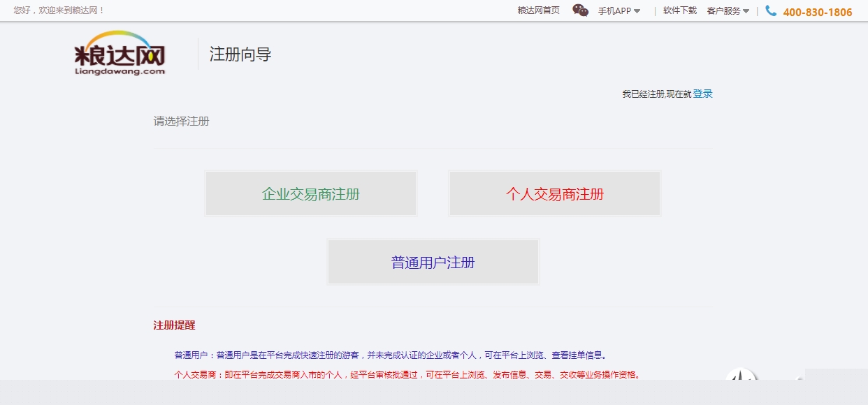Click the 请选择注册 section heading
Screen dimensions: 868x405
pos(181,121)
